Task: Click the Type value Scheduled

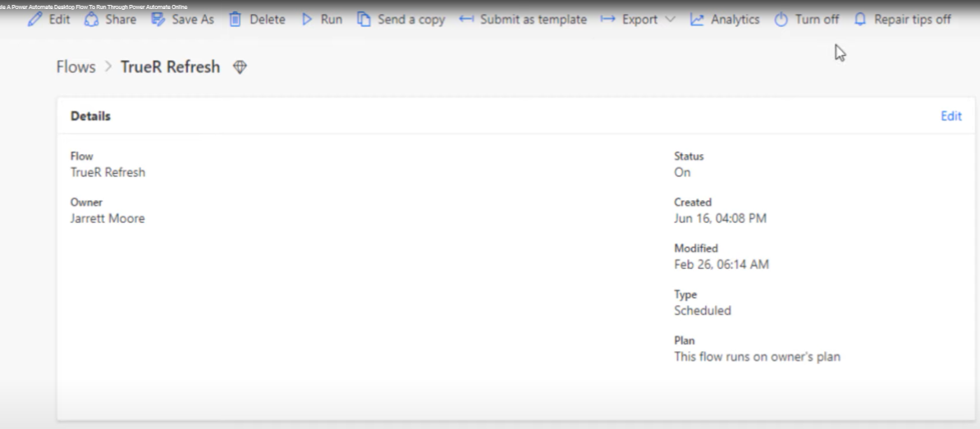Action: (x=703, y=310)
